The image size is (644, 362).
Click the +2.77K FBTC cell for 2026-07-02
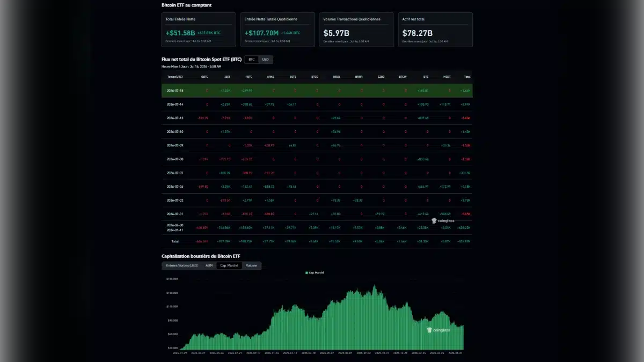[247, 200]
